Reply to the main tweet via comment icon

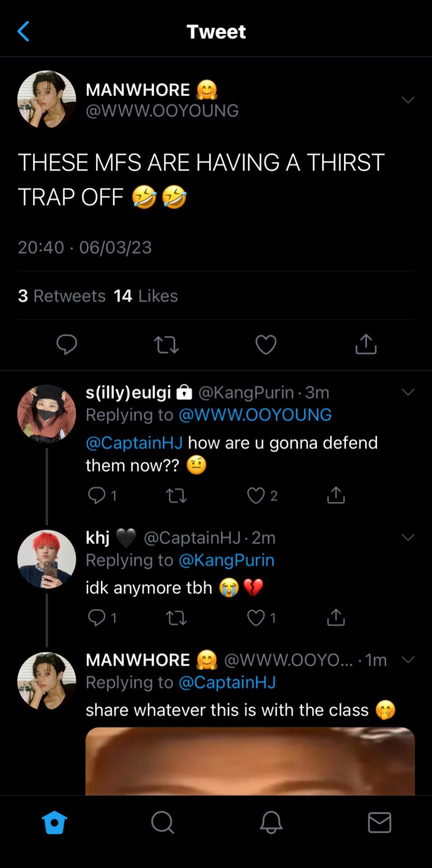click(x=66, y=344)
